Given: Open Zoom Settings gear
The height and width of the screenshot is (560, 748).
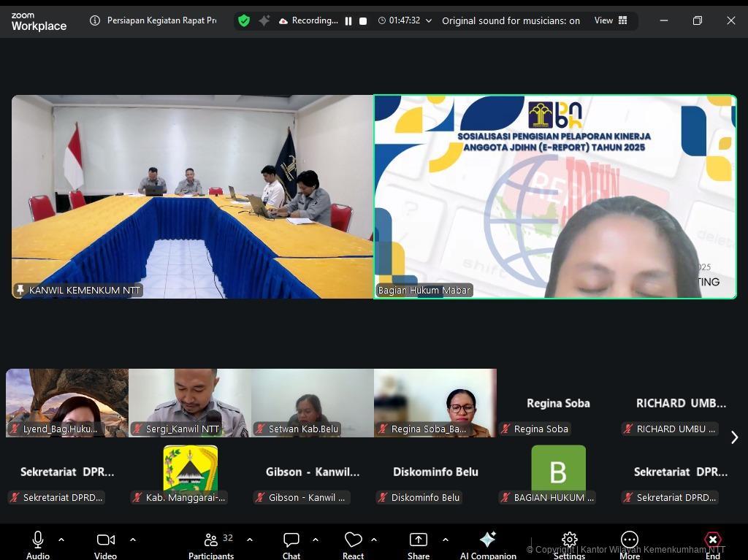Looking at the screenshot, I should [x=569, y=544].
